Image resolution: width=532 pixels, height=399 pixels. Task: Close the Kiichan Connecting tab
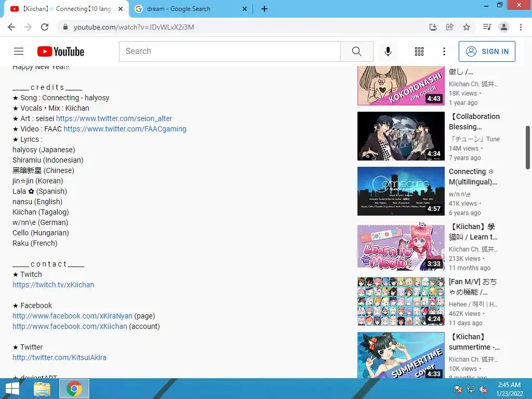(x=121, y=9)
